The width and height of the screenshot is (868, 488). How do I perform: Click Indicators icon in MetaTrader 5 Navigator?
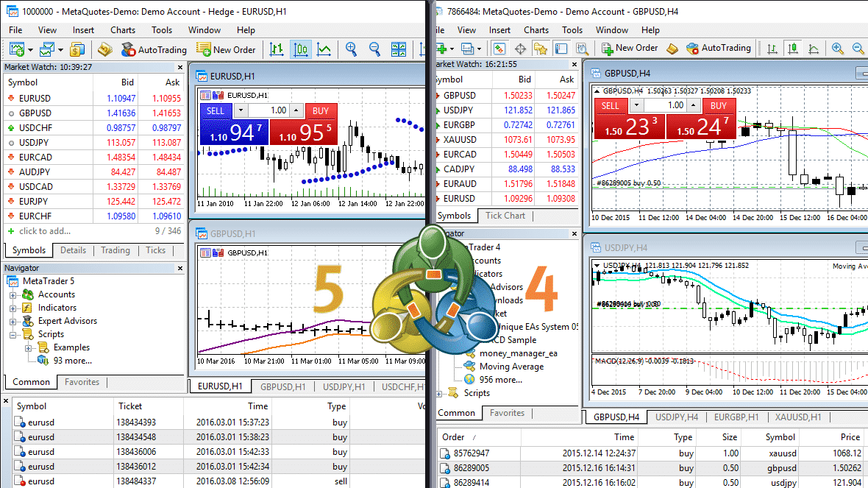[28, 308]
